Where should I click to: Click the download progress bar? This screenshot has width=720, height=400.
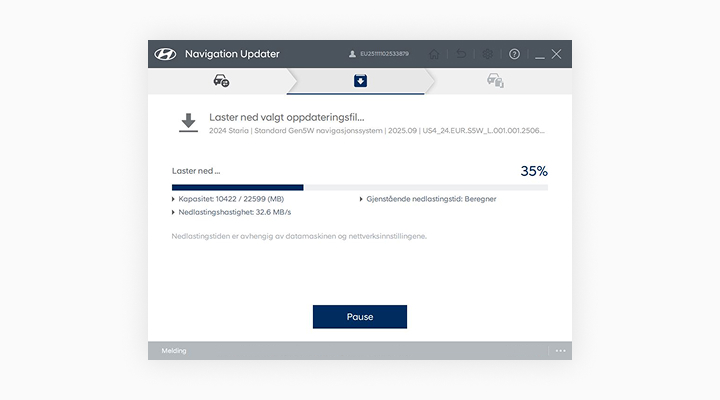coord(360,187)
